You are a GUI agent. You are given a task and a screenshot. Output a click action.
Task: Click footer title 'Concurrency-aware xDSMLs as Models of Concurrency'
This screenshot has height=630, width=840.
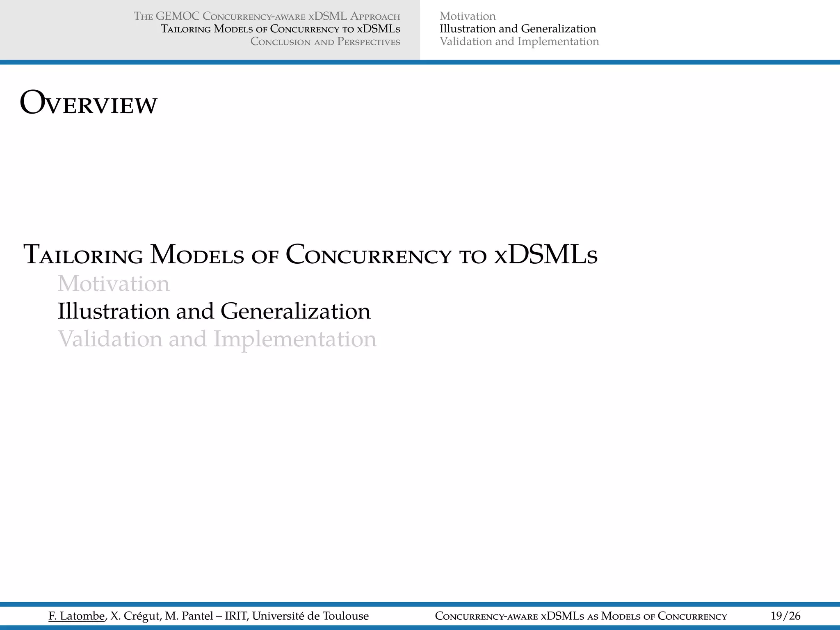coord(581,616)
